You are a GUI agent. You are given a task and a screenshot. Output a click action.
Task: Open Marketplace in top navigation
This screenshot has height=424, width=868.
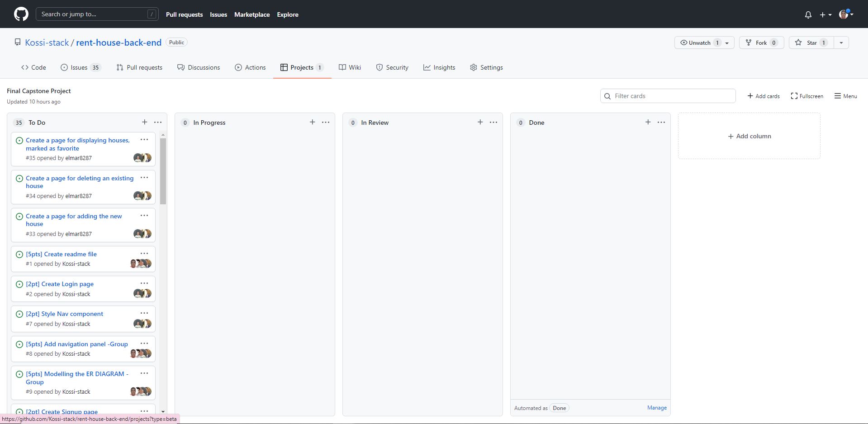click(x=252, y=14)
